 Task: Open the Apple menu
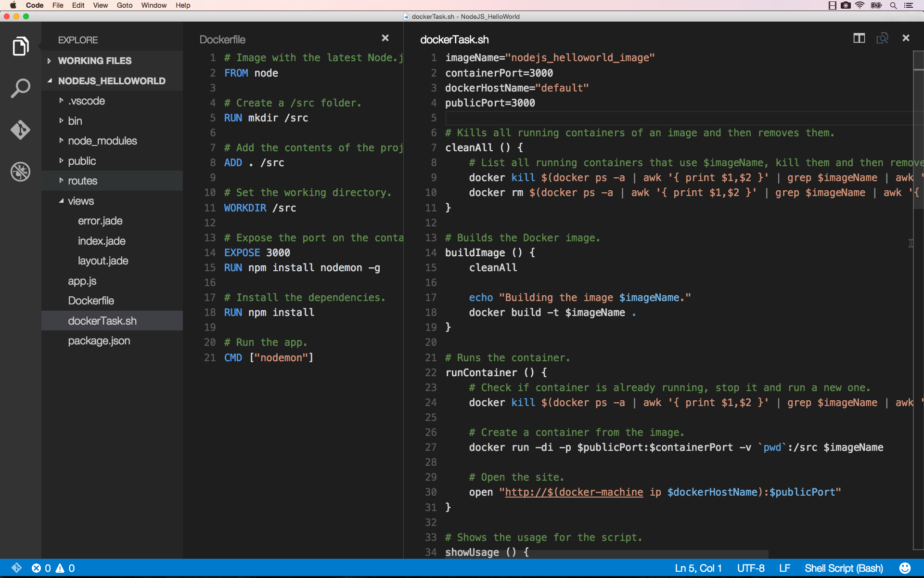[x=13, y=5]
